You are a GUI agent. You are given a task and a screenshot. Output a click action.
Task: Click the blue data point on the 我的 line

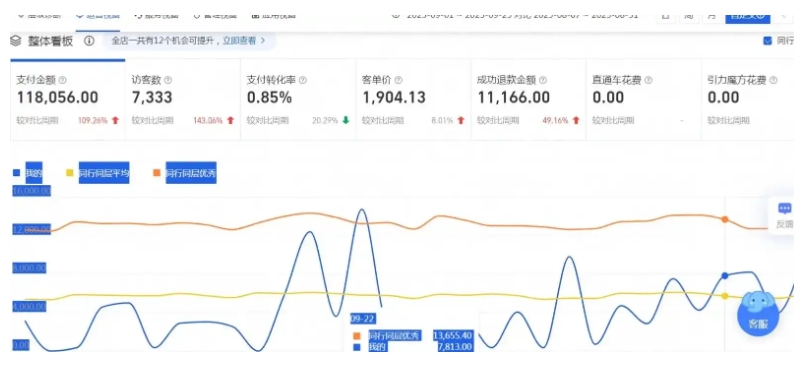pyautogui.click(x=725, y=276)
